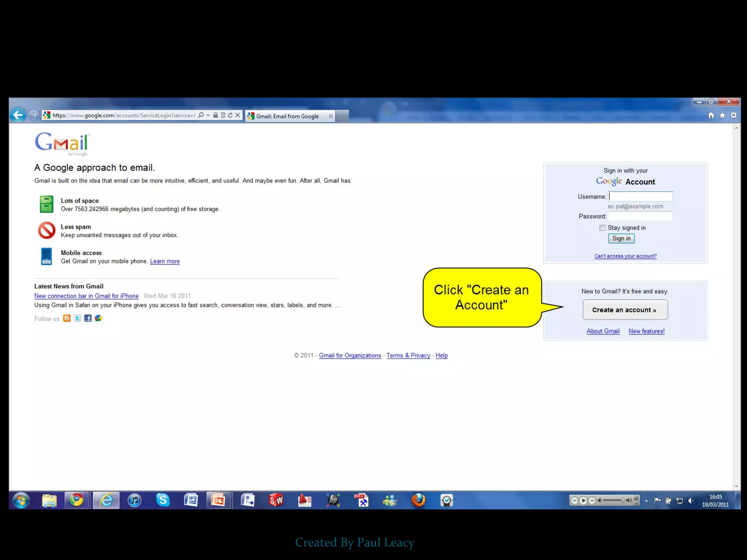Refresh the page with the reload icon
The width and height of the screenshot is (747, 560).
point(230,115)
